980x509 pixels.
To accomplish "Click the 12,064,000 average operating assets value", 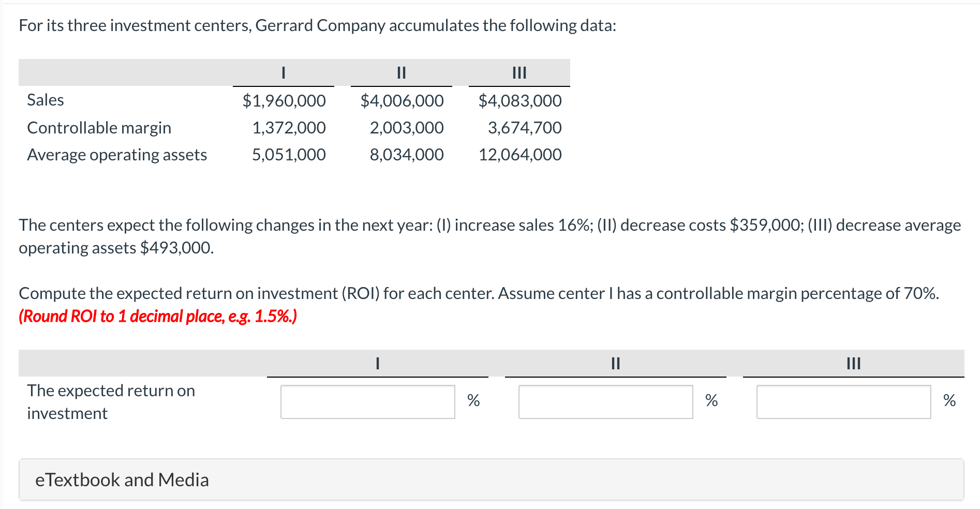I will tap(519, 154).
